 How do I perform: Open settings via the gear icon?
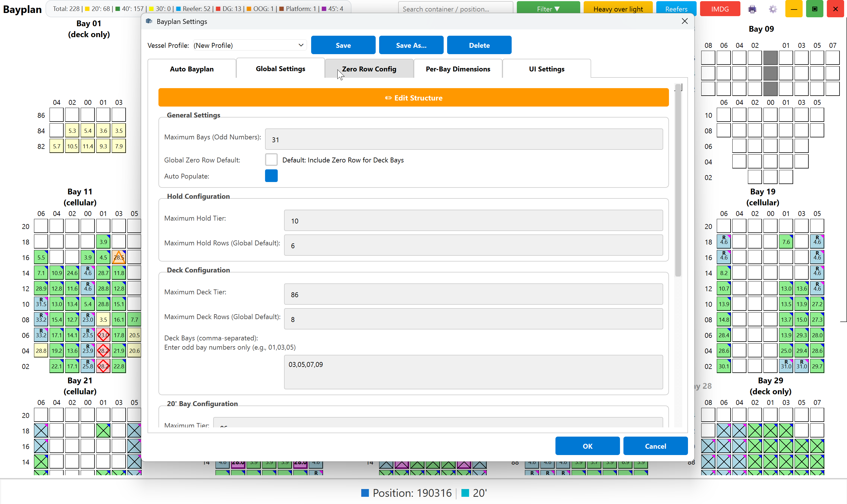(x=773, y=9)
